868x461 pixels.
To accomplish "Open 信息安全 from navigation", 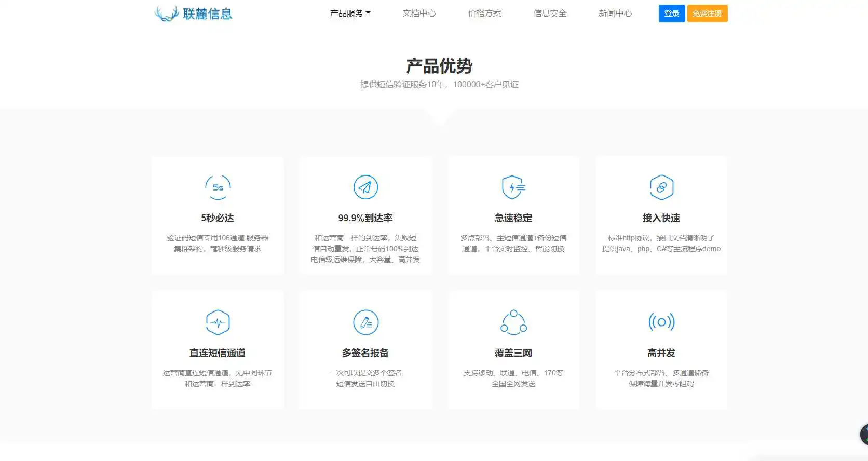I will 550,13.
